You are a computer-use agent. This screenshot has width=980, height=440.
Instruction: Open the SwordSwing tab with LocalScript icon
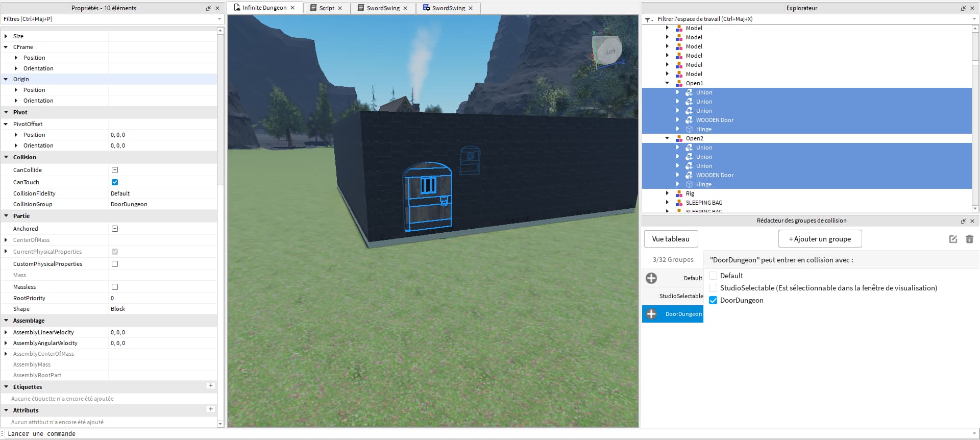point(448,8)
